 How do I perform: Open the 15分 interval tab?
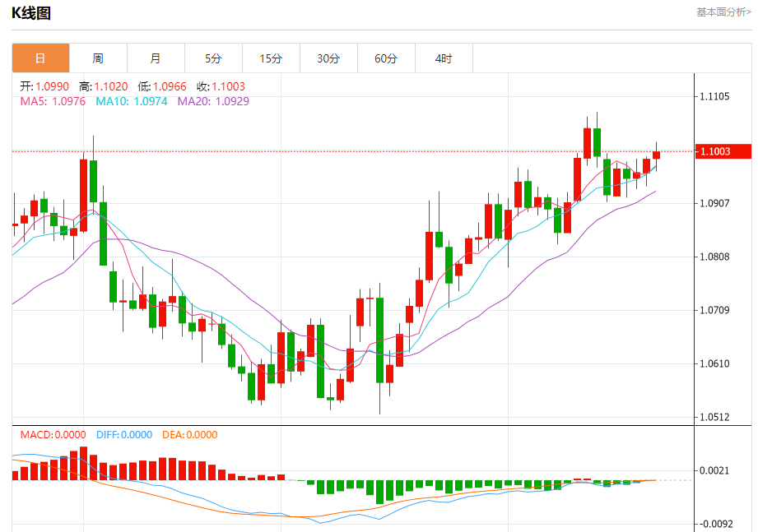pos(271,58)
